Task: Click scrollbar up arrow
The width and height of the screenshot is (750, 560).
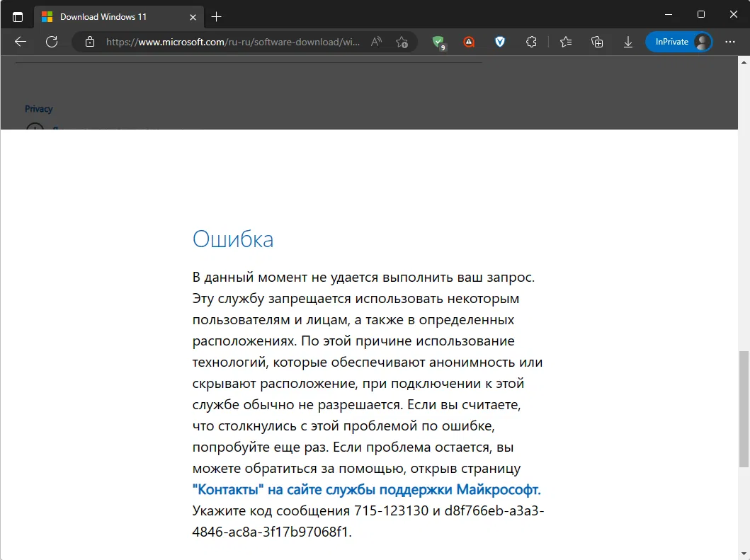Action: click(744, 62)
